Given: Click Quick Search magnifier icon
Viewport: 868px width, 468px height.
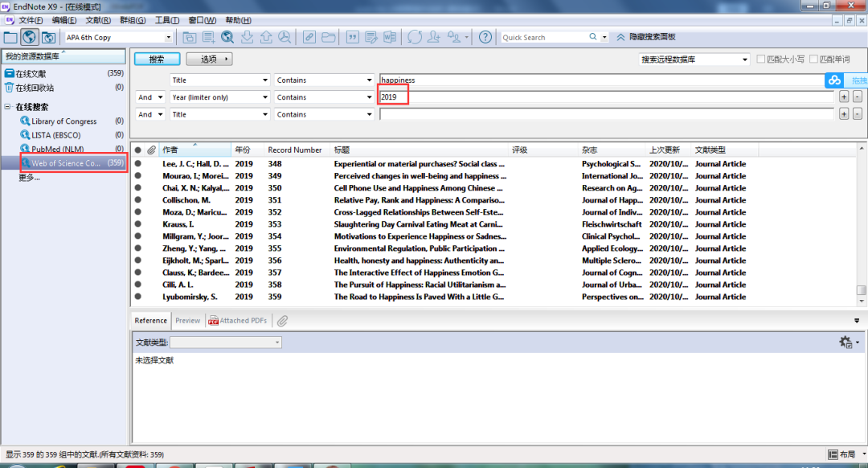Looking at the screenshot, I should [x=593, y=36].
